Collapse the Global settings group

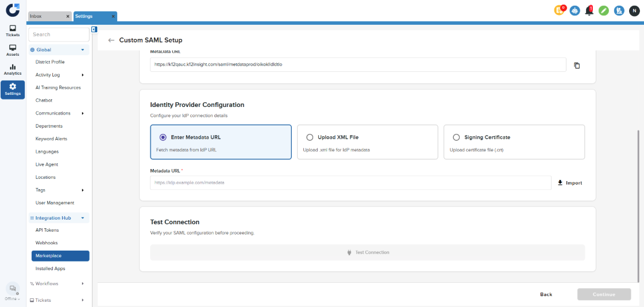coord(83,50)
